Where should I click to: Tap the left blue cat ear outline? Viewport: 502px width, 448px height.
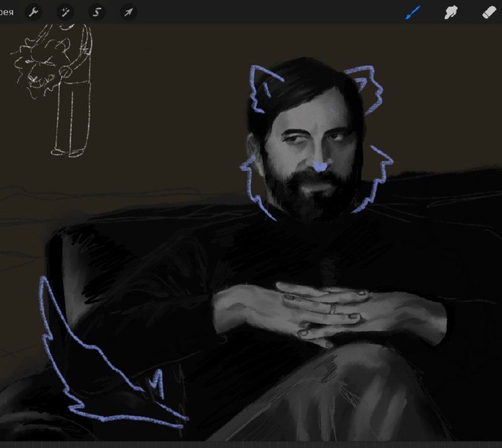265,88
